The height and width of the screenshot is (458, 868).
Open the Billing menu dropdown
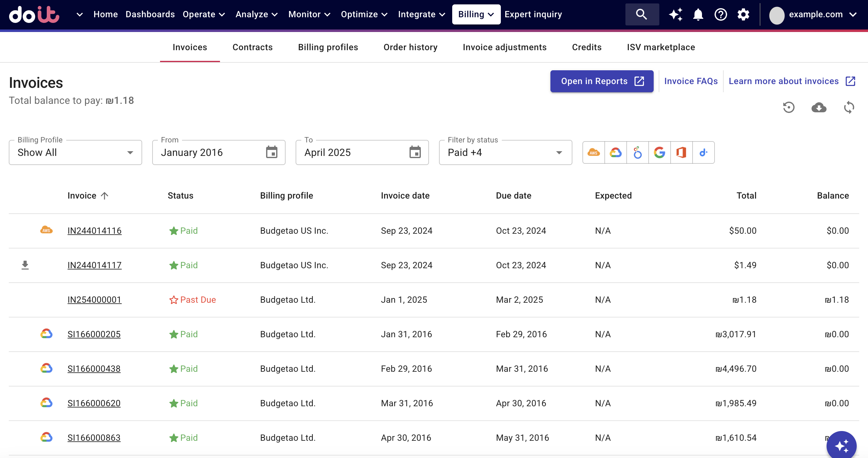tap(476, 14)
